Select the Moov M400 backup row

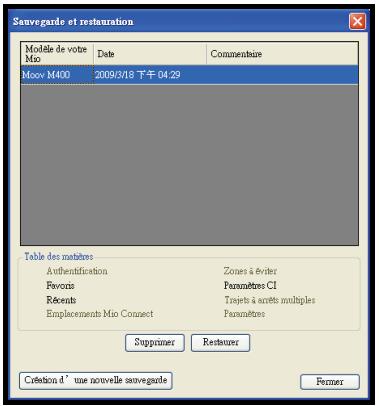click(190, 75)
